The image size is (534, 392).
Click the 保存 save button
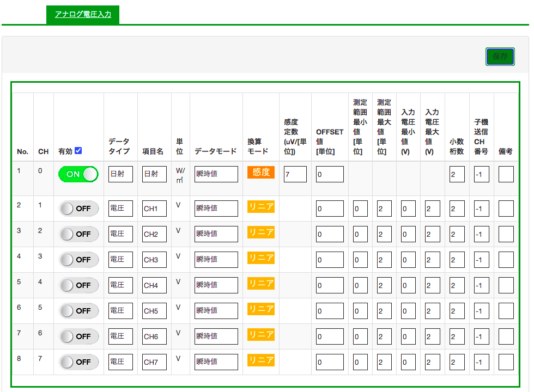point(500,56)
